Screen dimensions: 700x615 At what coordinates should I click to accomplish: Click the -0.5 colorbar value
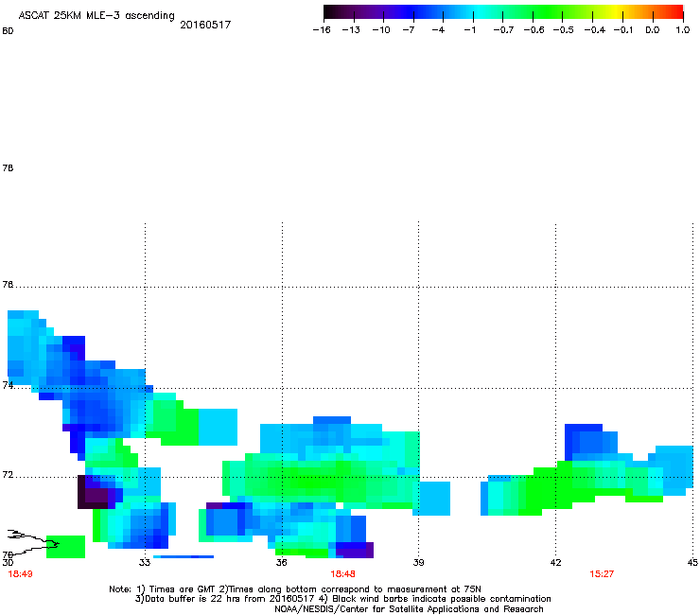[564, 30]
